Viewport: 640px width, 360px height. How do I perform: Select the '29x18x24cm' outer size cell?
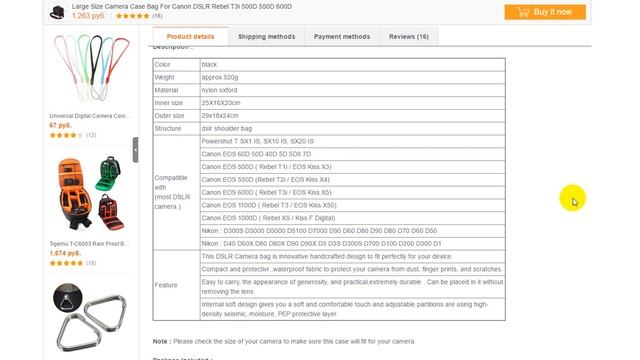pyautogui.click(x=353, y=116)
